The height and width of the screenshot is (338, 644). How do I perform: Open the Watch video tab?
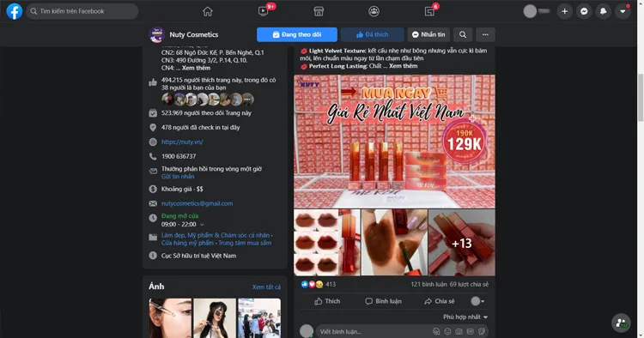click(264, 11)
